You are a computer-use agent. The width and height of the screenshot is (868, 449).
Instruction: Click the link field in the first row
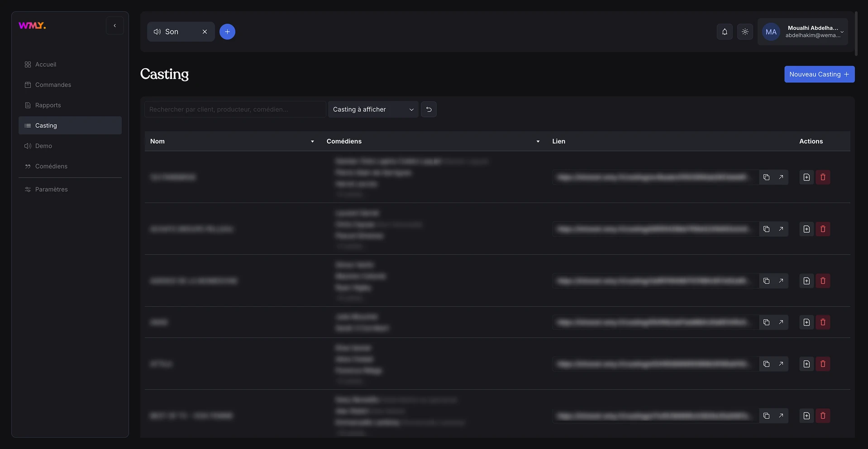coord(655,177)
